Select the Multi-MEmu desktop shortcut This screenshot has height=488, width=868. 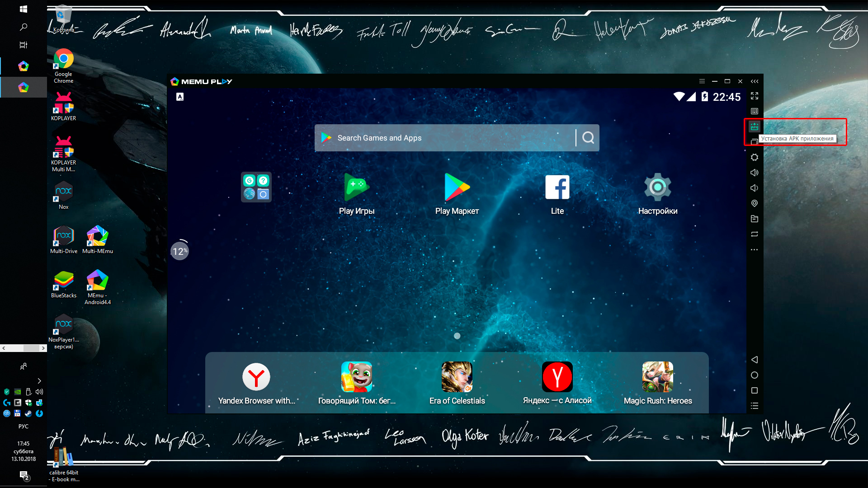pos(98,239)
